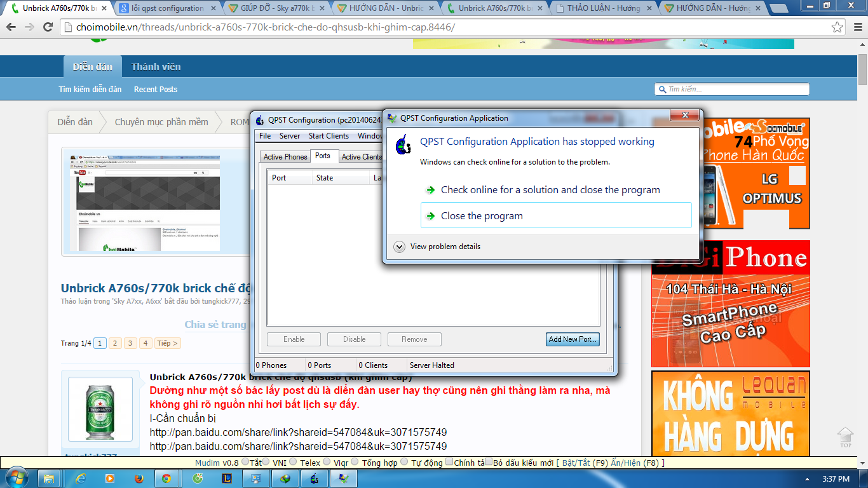Click the DiGiPhone 104 Thái Hà advertisement
The width and height of the screenshot is (868, 488).
(731, 304)
